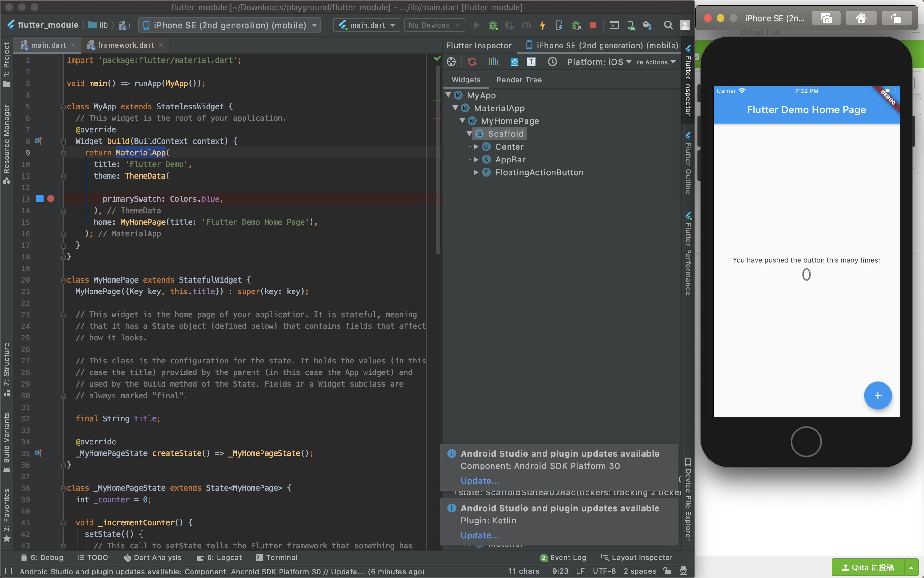Expand the Center node in widget tree
Screen dimensions: 924x578
pos(476,146)
